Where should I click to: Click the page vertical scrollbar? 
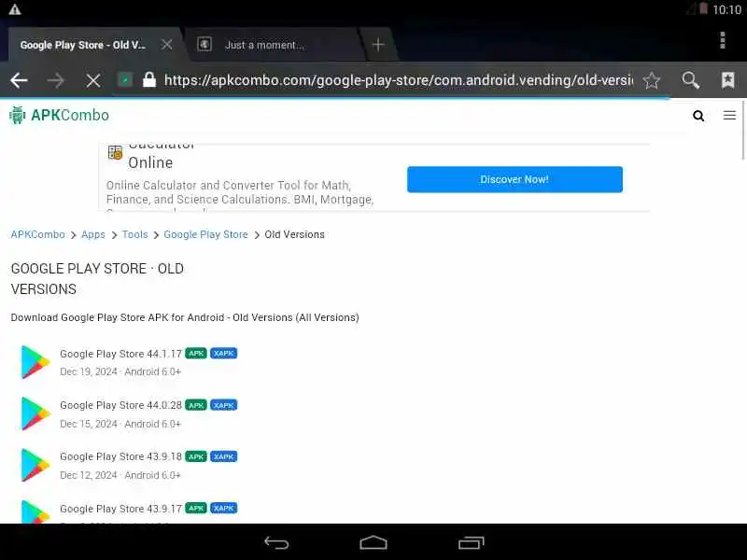(743, 130)
